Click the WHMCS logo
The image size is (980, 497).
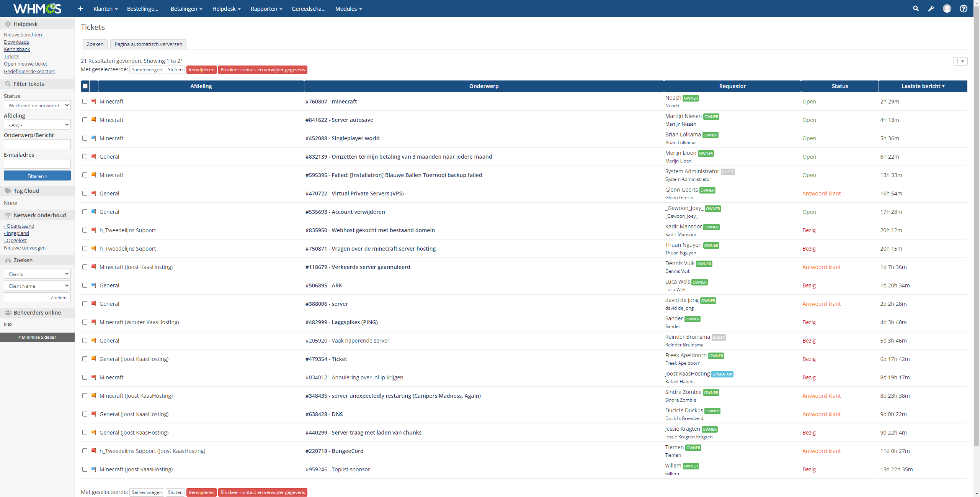click(x=37, y=8)
